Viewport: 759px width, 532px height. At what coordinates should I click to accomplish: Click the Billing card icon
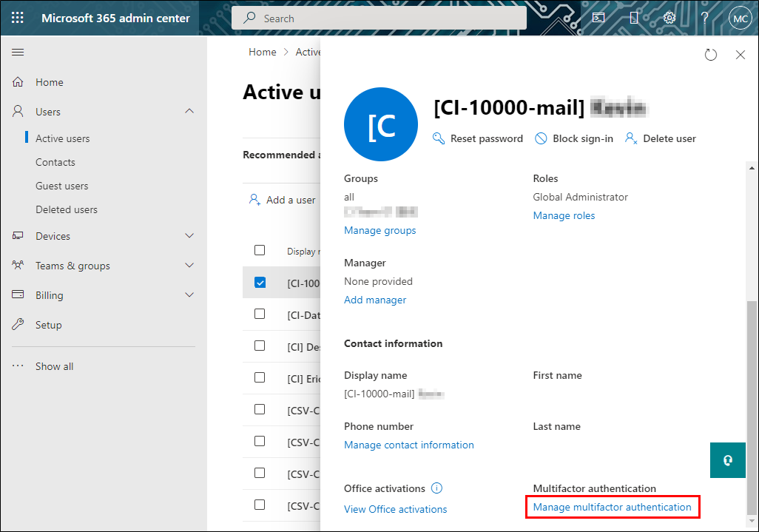point(18,294)
